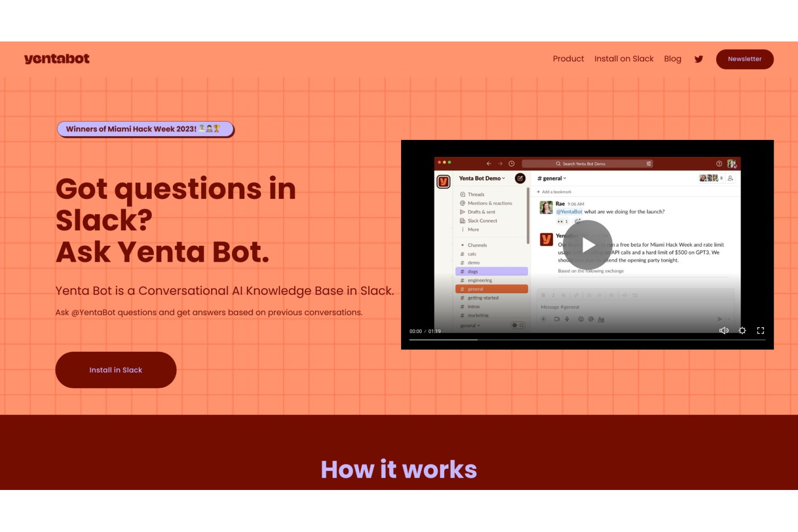Image resolution: width=798 pixels, height=532 pixels.
Task: Select the getting-started channel in video
Action: click(x=479, y=298)
